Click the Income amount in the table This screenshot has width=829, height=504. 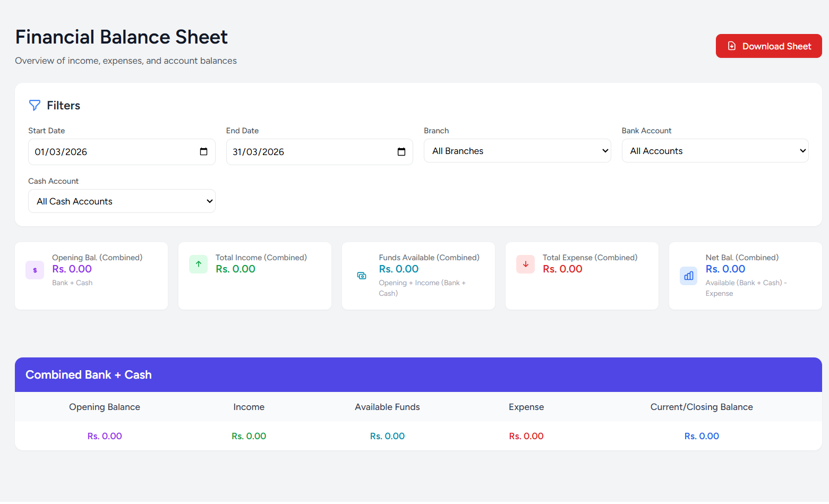pos(249,435)
